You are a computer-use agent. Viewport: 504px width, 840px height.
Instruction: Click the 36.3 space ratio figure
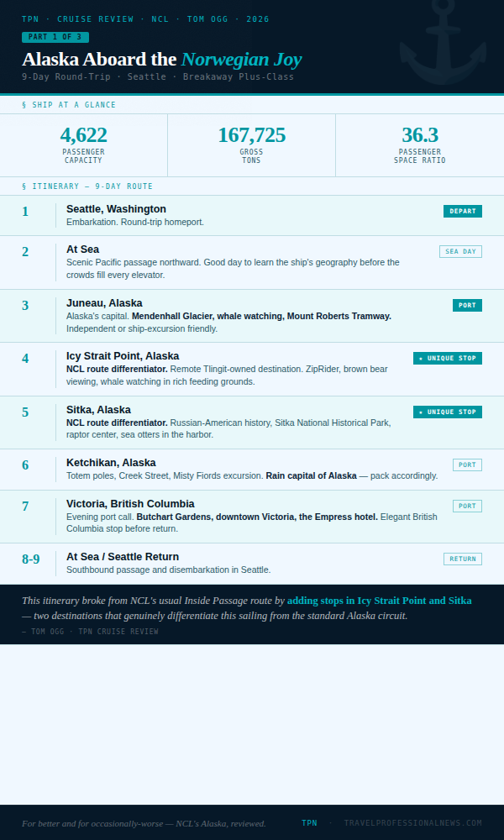tap(420, 135)
